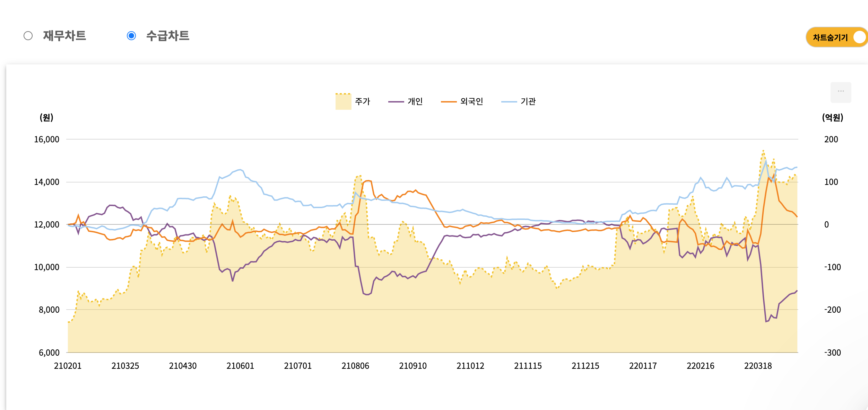The image size is (868, 410).
Task: Toggle the 기관 light blue legend line icon
Action: pyautogui.click(x=509, y=101)
